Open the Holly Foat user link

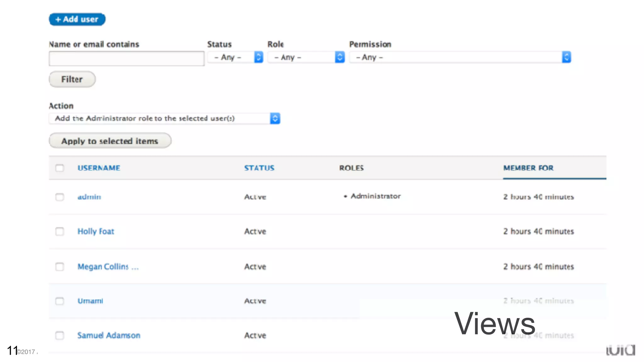coord(96,232)
